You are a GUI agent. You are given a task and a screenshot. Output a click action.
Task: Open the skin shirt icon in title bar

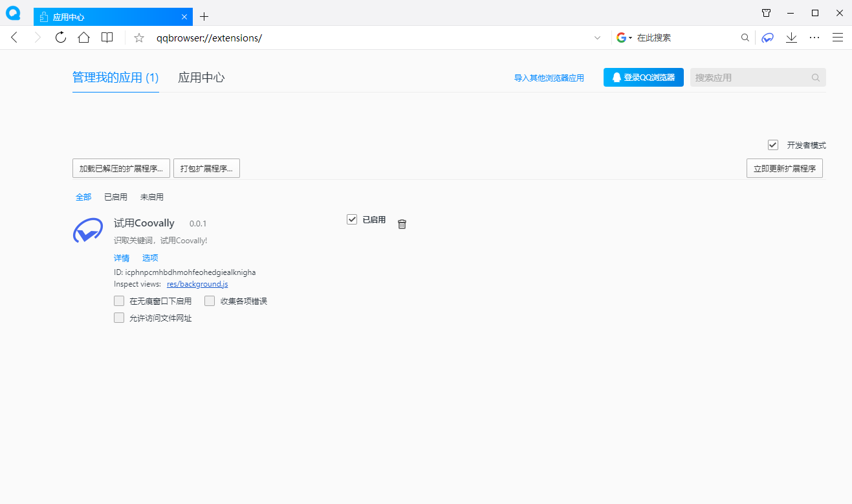click(766, 13)
